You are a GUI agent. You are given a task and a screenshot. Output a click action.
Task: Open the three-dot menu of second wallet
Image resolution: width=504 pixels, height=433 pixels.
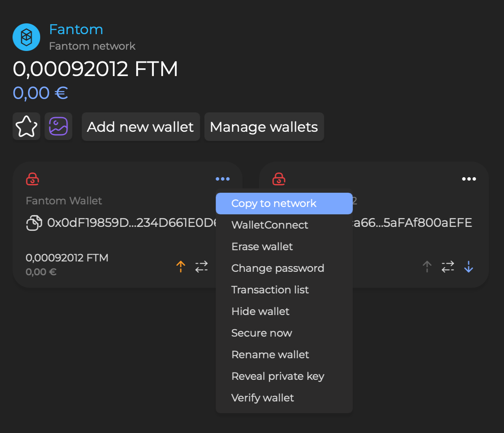pos(469,179)
